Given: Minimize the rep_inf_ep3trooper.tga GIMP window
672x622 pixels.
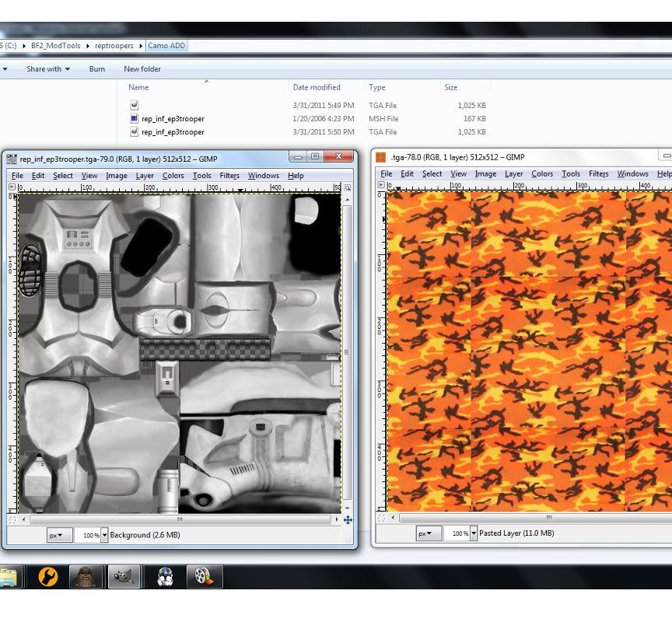Looking at the screenshot, I should [x=299, y=156].
